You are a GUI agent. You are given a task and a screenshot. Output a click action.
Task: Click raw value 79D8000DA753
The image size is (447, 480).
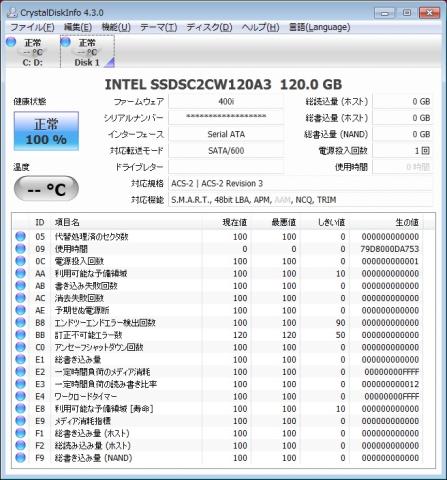(x=389, y=249)
